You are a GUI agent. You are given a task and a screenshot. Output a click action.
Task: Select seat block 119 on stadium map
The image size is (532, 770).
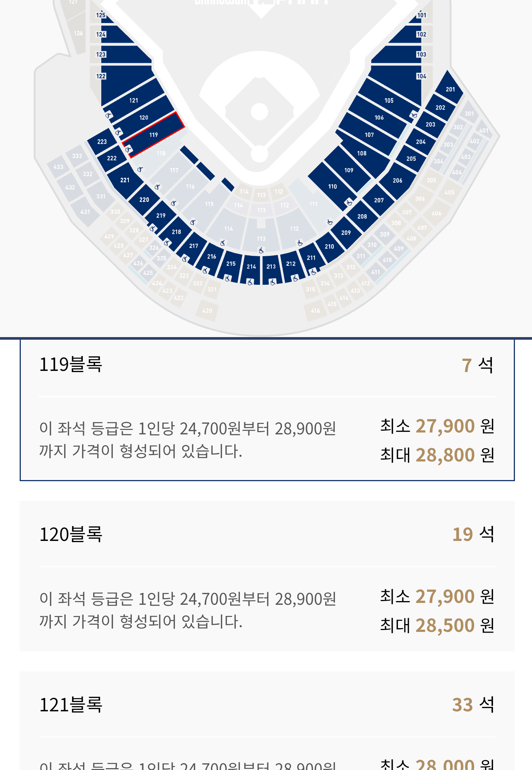point(154,135)
